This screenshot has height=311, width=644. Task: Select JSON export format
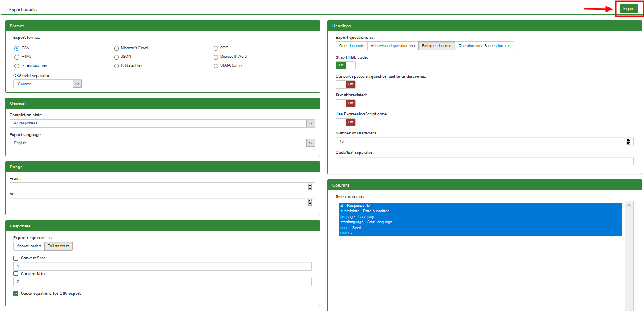pyautogui.click(x=116, y=57)
